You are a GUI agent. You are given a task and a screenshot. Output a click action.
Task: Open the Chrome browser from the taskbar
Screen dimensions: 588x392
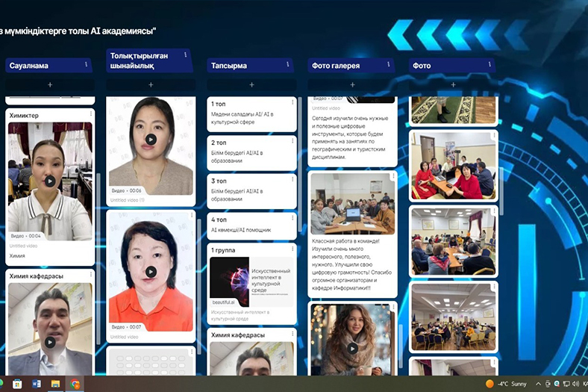[x=75, y=384]
